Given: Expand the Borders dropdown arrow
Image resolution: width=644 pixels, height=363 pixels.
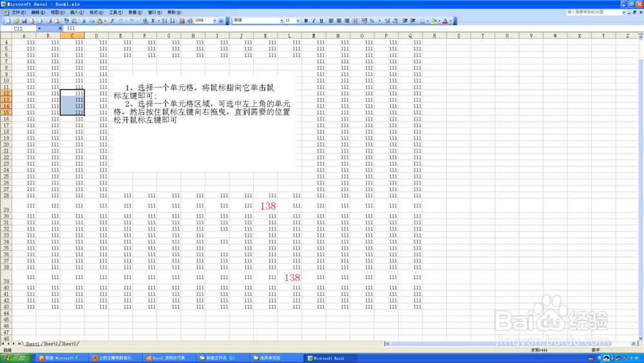Looking at the screenshot, I should tap(428, 21).
